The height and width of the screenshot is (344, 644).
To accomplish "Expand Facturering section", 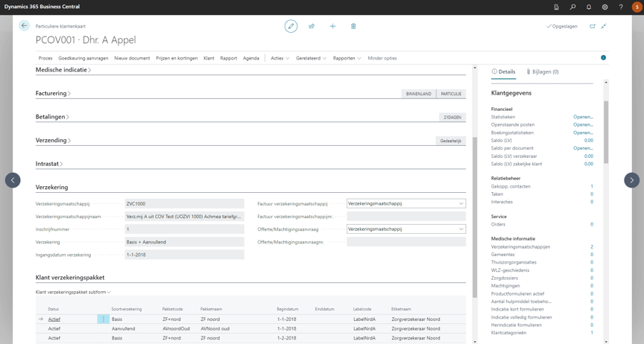I will click(x=53, y=93).
